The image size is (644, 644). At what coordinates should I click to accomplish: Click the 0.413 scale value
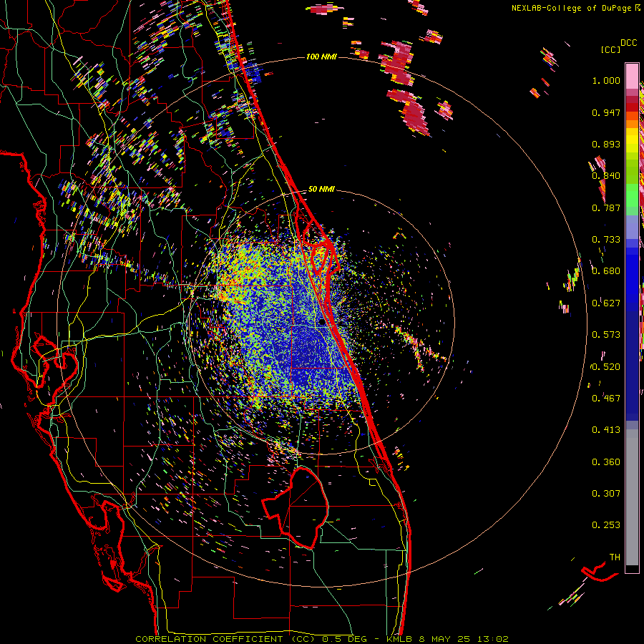[606, 430]
